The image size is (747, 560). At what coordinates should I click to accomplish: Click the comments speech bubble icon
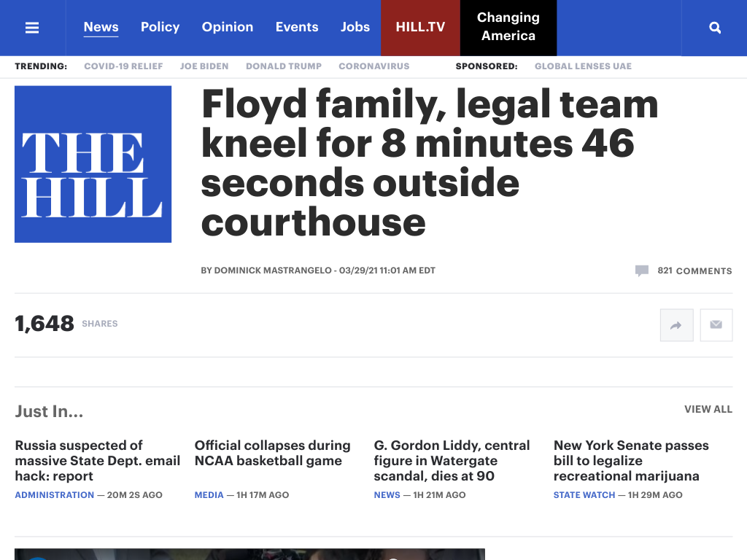[x=642, y=271]
